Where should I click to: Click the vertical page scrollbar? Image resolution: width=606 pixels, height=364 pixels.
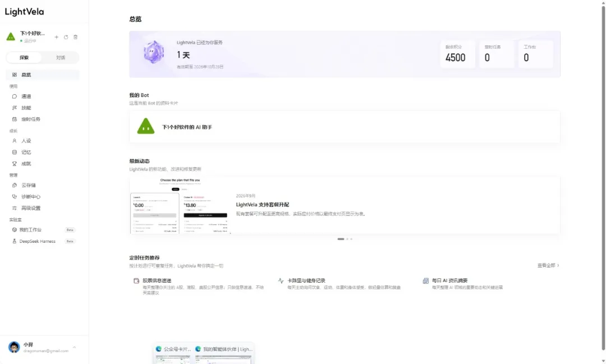pos(603,178)
